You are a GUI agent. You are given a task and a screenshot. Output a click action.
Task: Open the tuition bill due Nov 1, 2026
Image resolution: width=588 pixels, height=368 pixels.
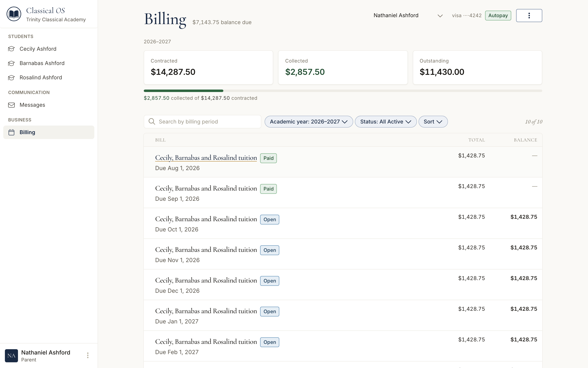206,250
